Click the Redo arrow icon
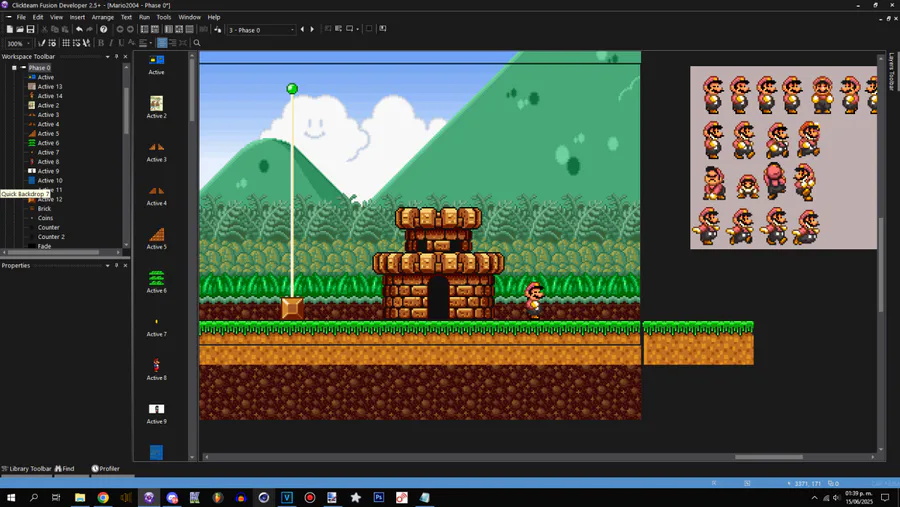The image size is (900, 507). [x=90, y=29]
